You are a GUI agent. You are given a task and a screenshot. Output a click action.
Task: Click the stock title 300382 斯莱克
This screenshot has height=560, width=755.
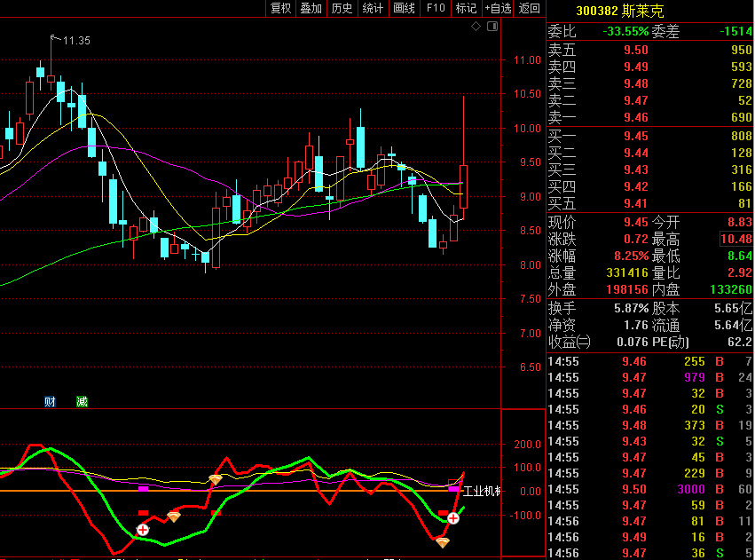(x=619, y=11)
